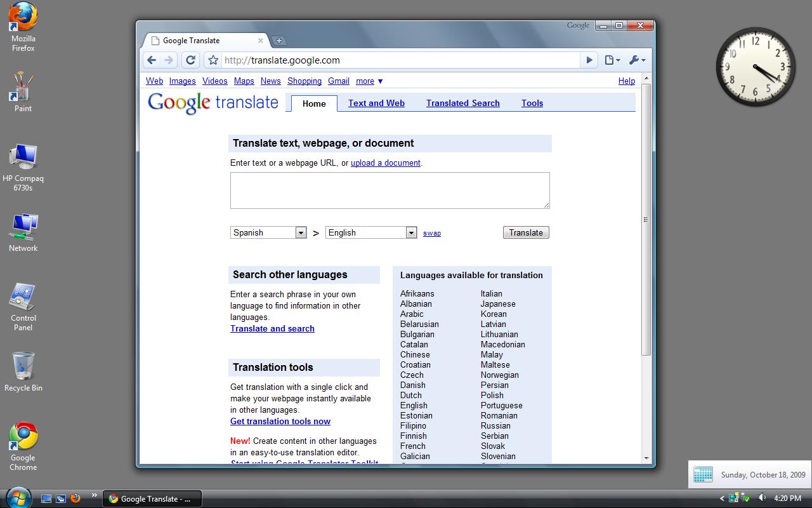This screenshot has width=812, height=508.
Task: Click the browser back arrow button
Action: click(151, 60)
